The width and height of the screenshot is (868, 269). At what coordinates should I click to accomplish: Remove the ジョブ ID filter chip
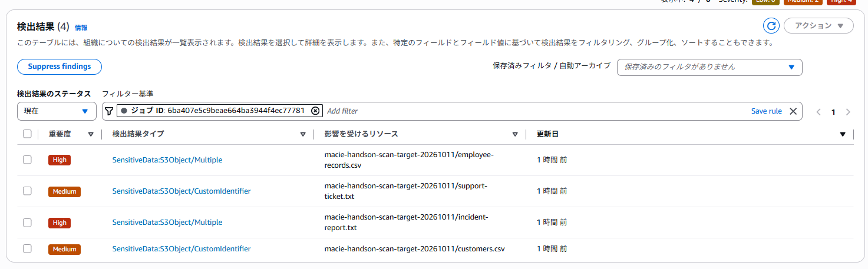(315, 111)
